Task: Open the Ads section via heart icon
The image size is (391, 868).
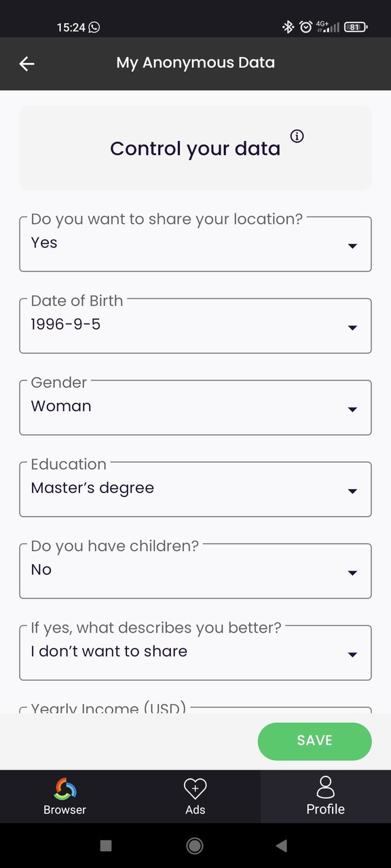Action: [195, 788]
